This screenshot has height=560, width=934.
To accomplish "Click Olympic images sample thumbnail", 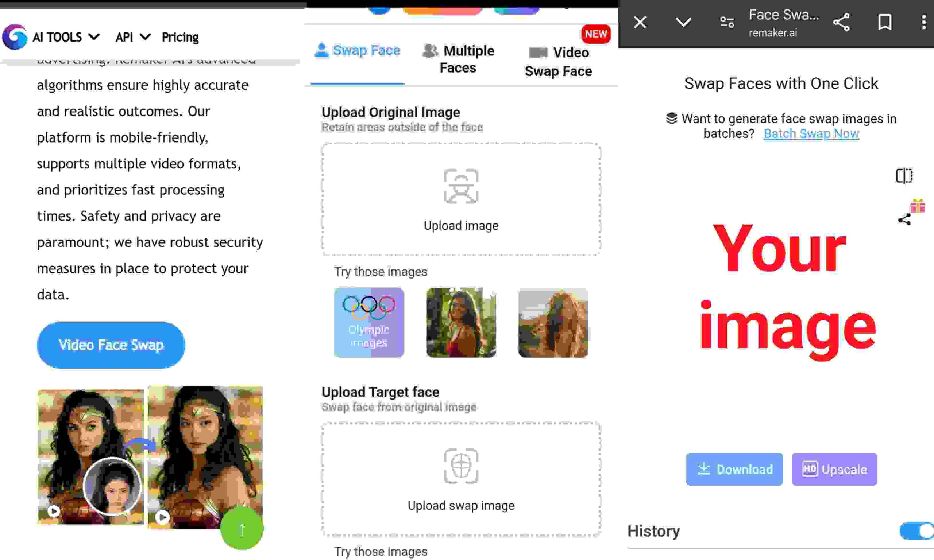I will point(369,322).
